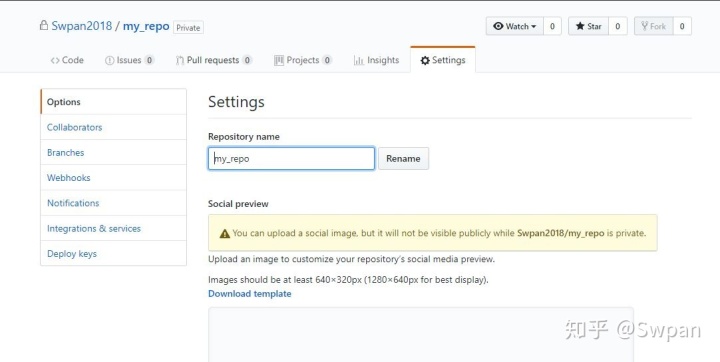Open Notifications in the sidebar
The image size is (720, 362).
point(113,203)
